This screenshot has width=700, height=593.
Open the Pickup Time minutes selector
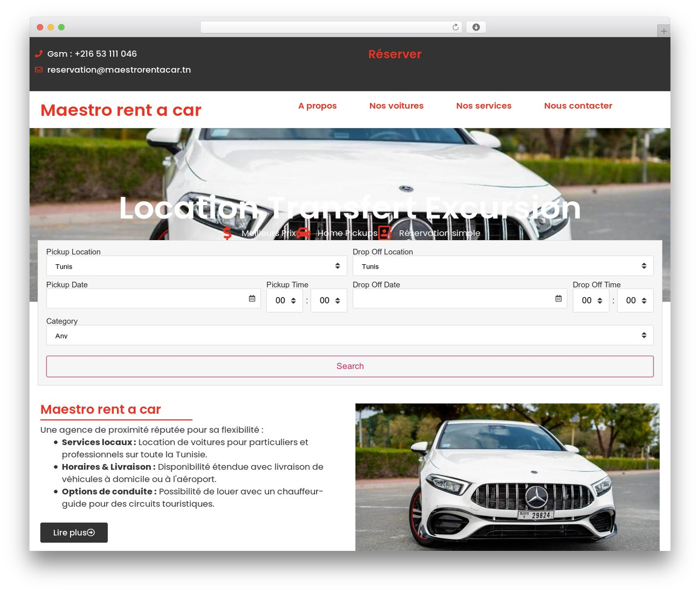(329, 300)
